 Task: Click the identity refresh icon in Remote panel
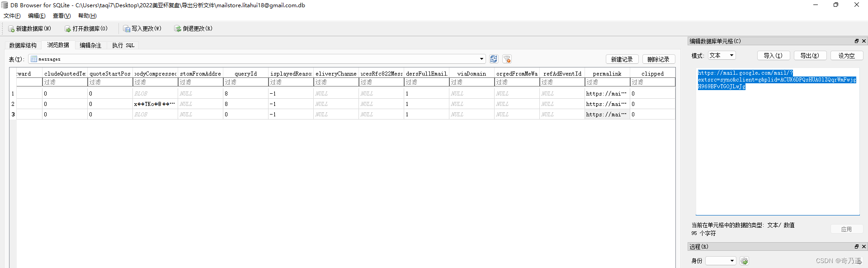[x=744, y=261]
